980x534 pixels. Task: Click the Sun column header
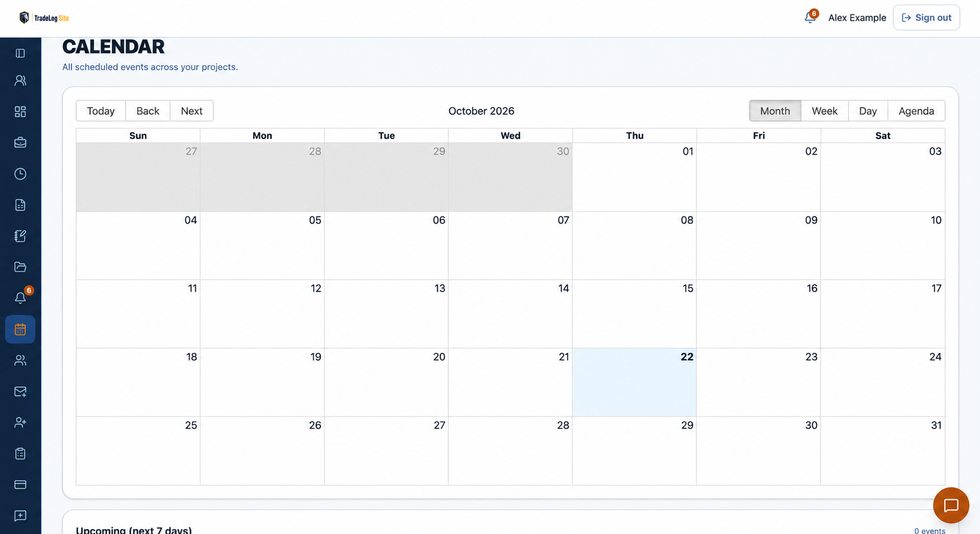click(x=138, y=136)
